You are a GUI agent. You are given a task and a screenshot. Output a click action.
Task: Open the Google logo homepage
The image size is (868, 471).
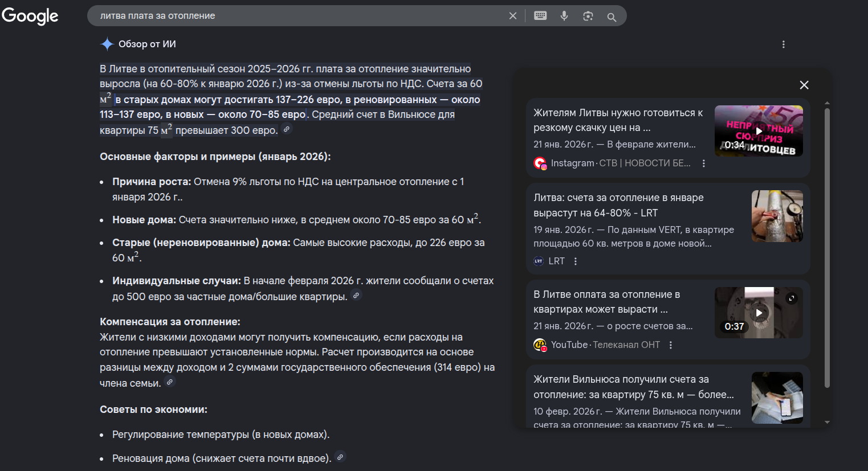(x=30, y=16)
